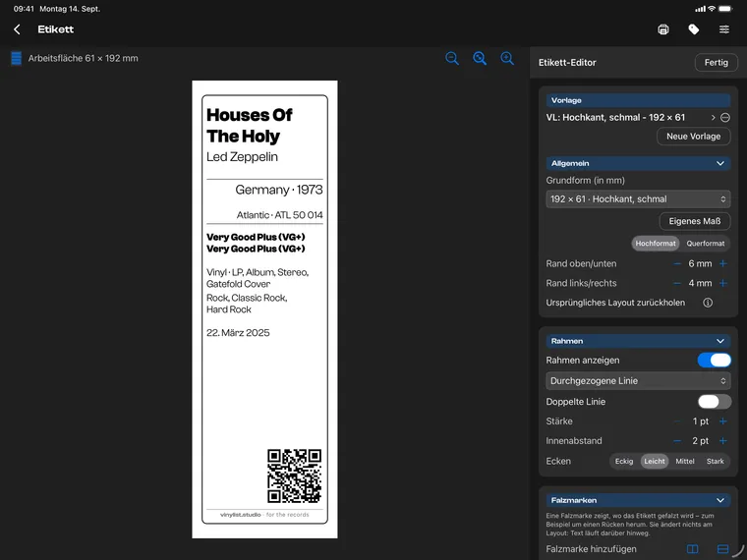Select Querformat orientation
This screenshot has width=747, height=560.
pos(705,244)
